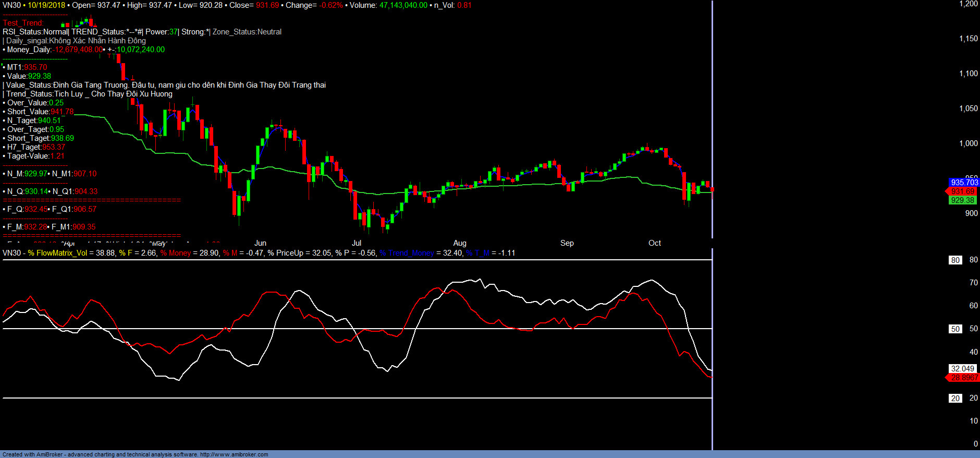Jump to the Jun label on time axis

(260, 243)
